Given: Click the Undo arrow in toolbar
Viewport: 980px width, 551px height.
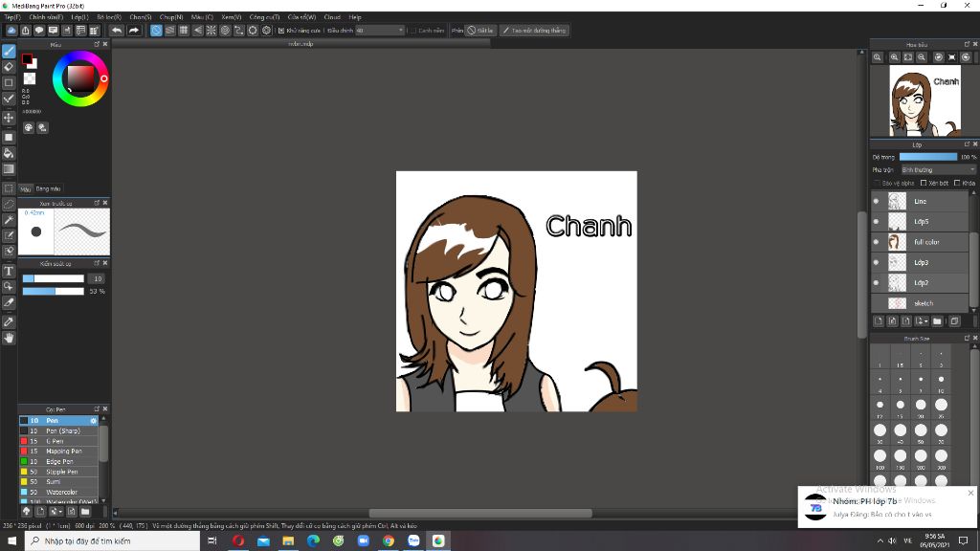Looking at the screenshot, I should (x=117, y=30).
